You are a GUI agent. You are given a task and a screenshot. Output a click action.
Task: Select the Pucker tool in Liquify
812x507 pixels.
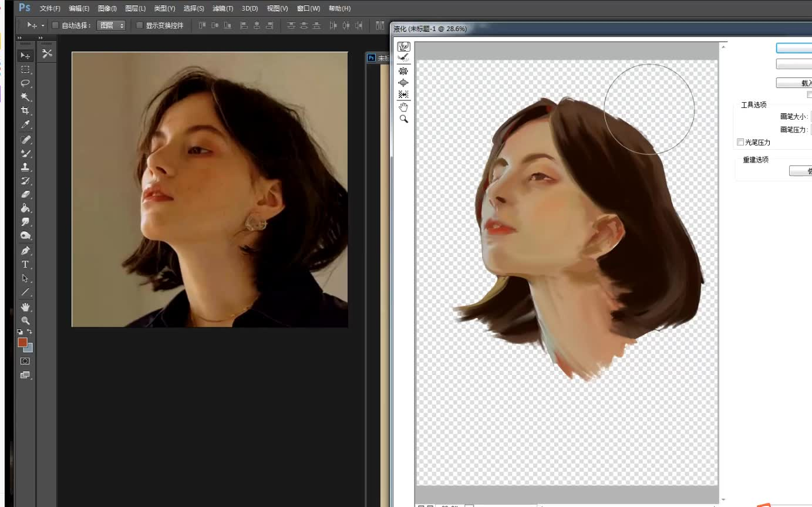(403, 70)
